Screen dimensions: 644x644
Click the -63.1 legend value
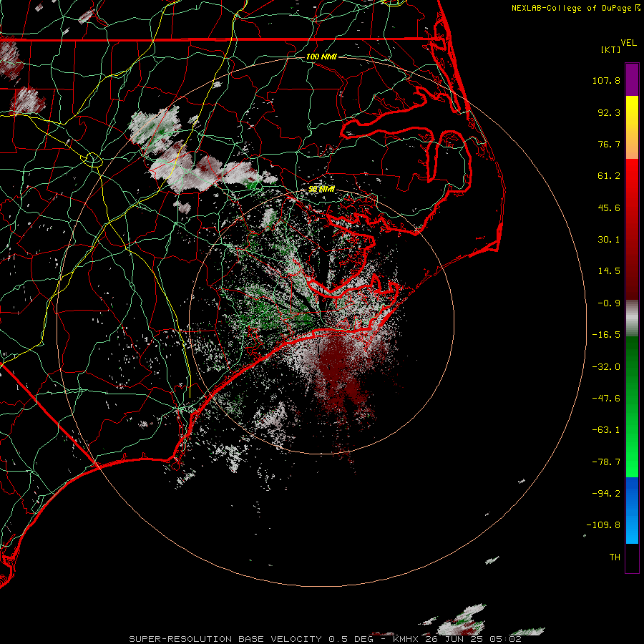point(606,430)
